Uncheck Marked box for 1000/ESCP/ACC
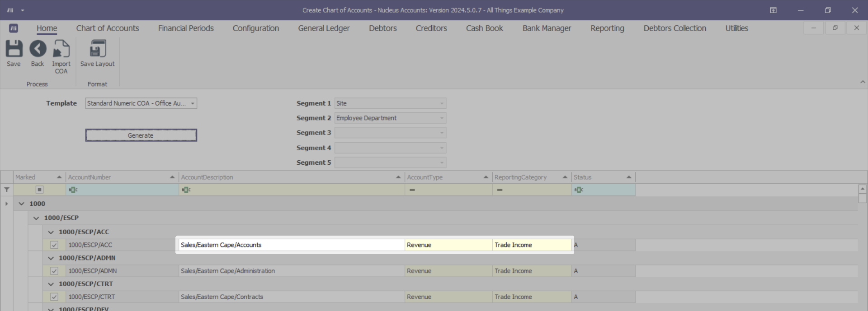The image size is (868, 311). [x=54, y=245]
